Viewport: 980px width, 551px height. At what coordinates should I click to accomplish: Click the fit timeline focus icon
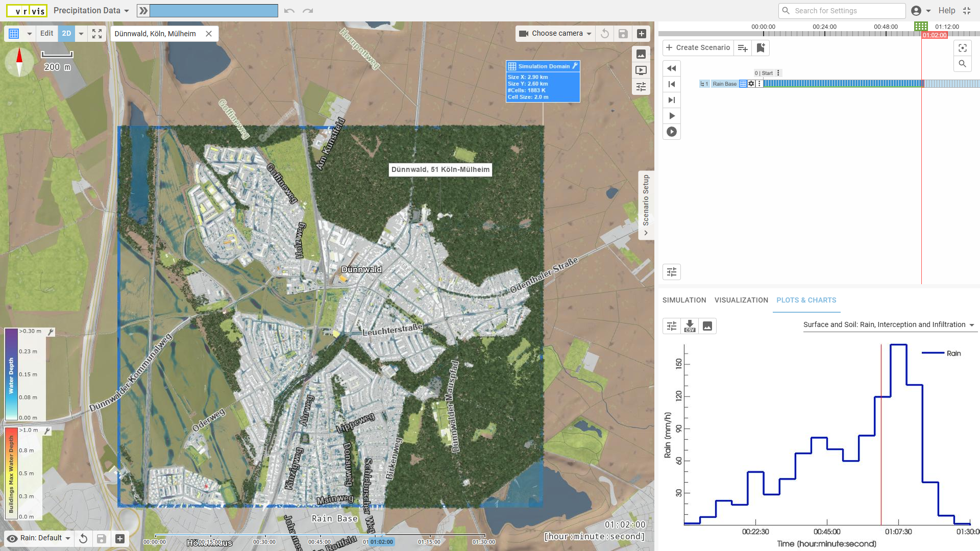point(962,48)
